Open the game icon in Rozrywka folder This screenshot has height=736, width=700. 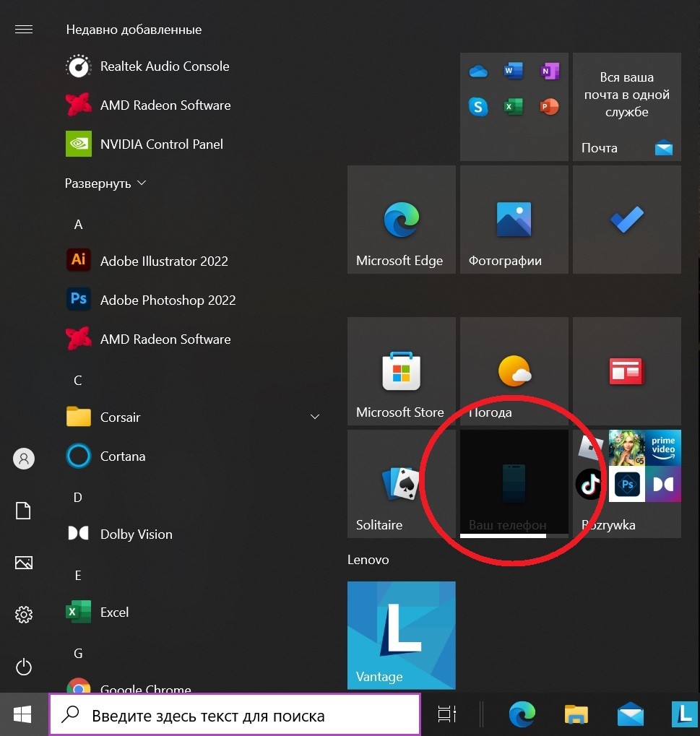[627, 449]
